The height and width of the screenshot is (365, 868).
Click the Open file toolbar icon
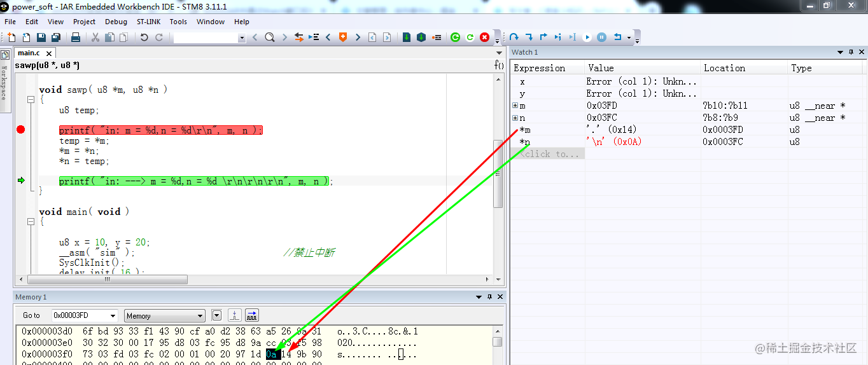point(26,38)
